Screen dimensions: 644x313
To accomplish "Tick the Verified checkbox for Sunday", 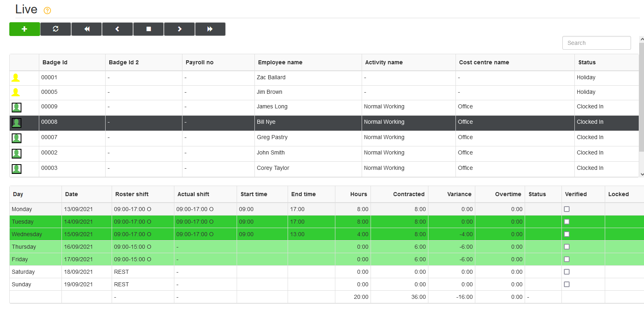I will (x=567, y=284).
